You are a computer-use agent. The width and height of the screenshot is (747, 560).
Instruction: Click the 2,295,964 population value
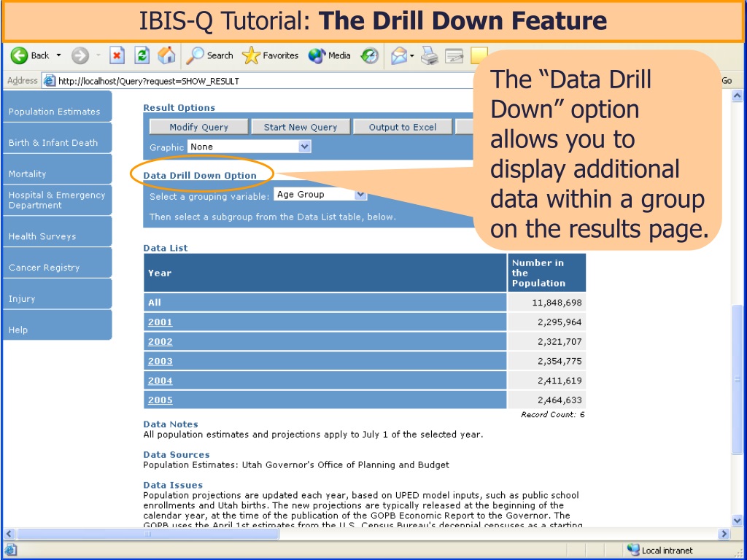pyautogui.click(x=560, y=322)
